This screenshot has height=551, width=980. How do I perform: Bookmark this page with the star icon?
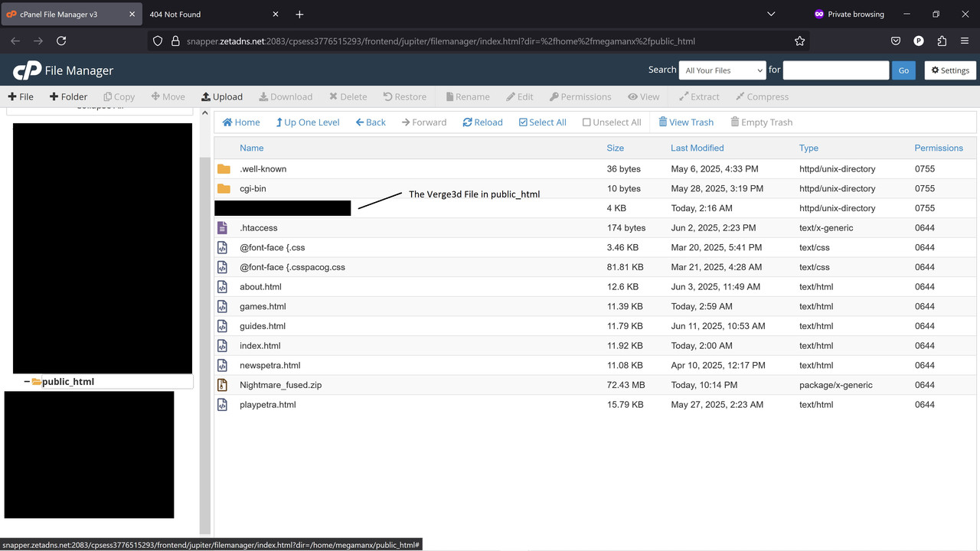799,41
